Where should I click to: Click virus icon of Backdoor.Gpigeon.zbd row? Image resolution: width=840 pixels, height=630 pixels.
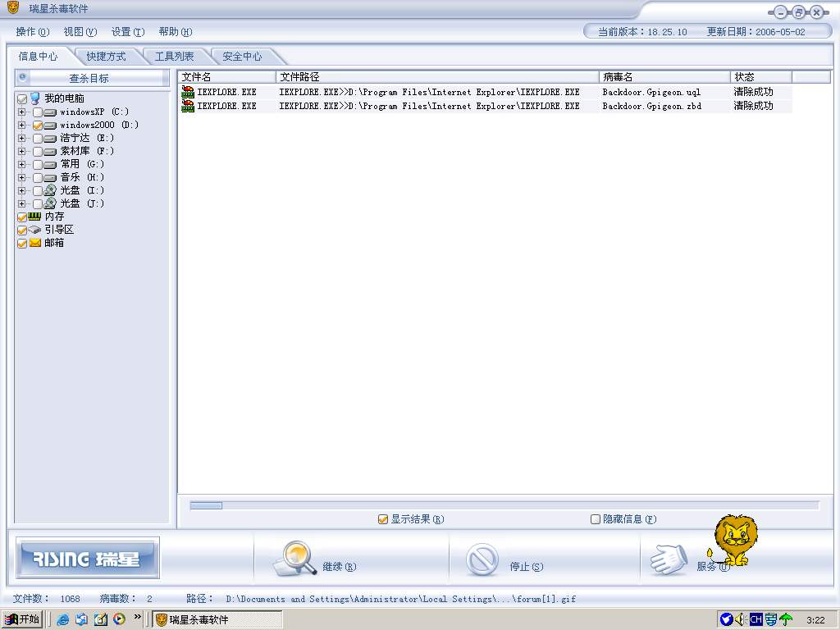(x=188, y=106)
